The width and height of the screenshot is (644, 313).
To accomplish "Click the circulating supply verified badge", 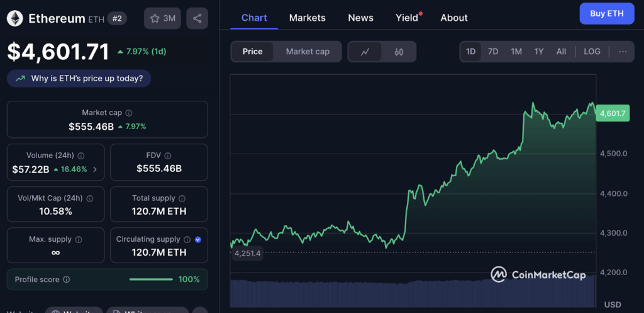I will [x=198, y=239].
